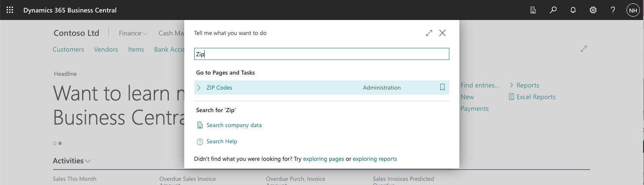Open the Customers navigation item
The height and width of the screenshot is (185, 644).
tap(68, 49)
